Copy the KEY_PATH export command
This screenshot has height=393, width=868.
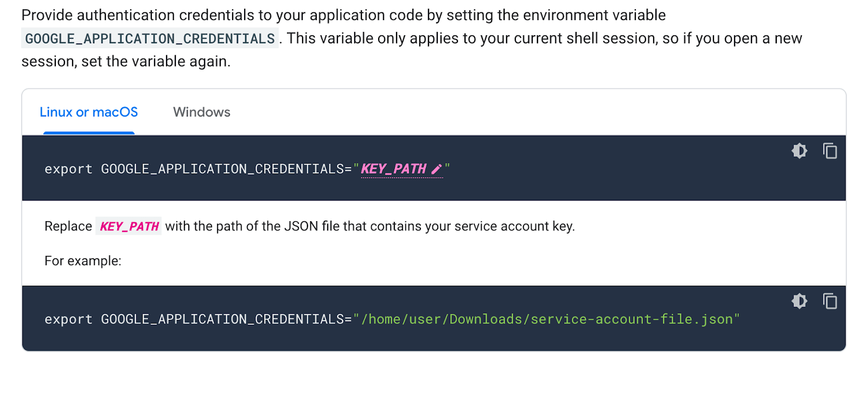point(829,151)
